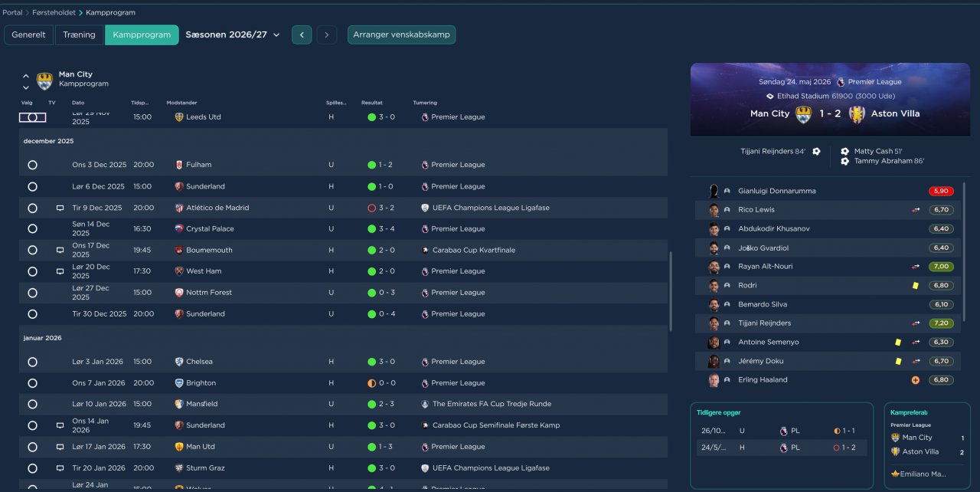Sort by the Resultat column header
This screenshot has height=492, width=980.
372,103
